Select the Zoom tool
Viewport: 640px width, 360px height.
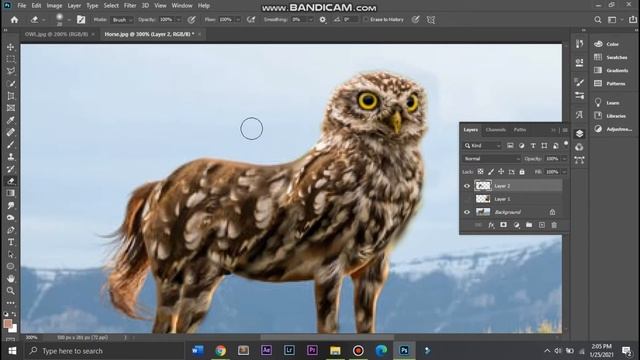click(11, 291)
